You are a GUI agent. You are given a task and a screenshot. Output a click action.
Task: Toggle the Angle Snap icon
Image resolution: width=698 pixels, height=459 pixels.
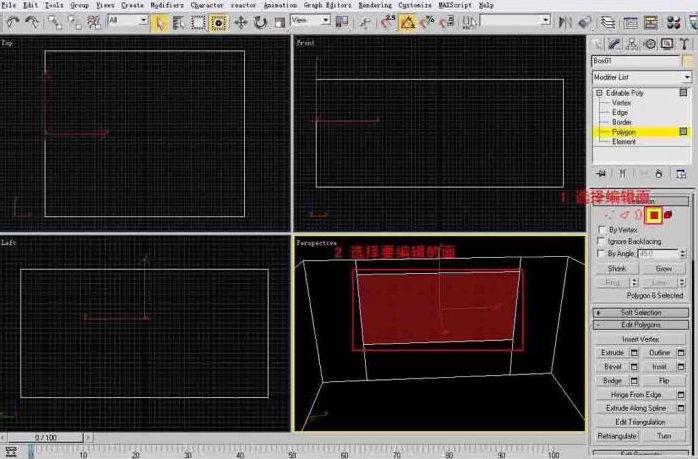pyautogui.click(x=407, y=22)
